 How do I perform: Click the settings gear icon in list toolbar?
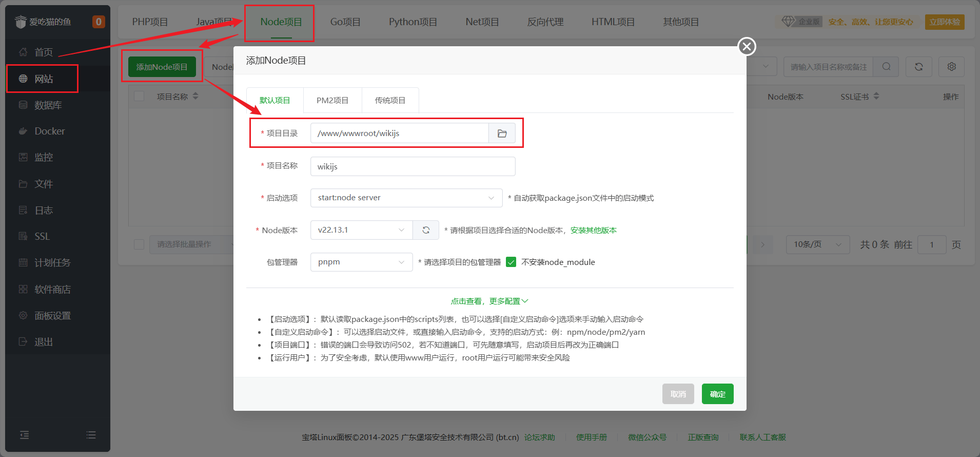951,67
